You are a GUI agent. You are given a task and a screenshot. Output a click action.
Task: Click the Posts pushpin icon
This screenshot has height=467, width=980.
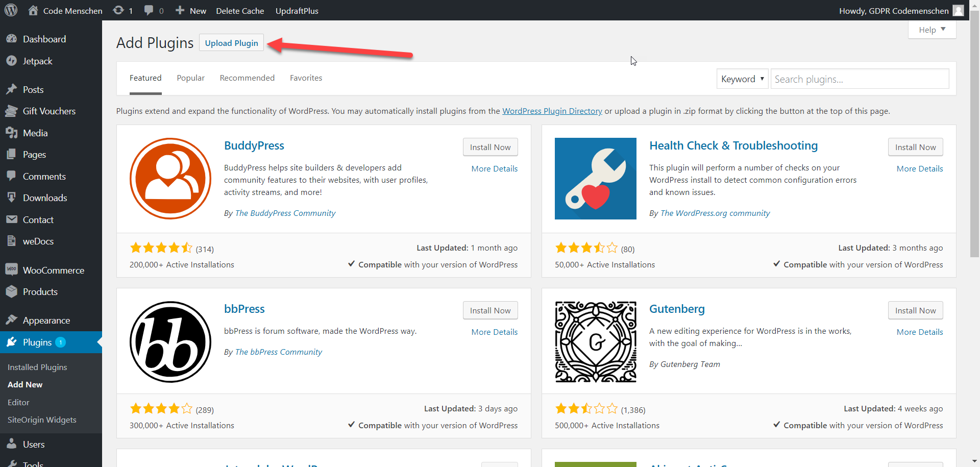tap(11, 89)
